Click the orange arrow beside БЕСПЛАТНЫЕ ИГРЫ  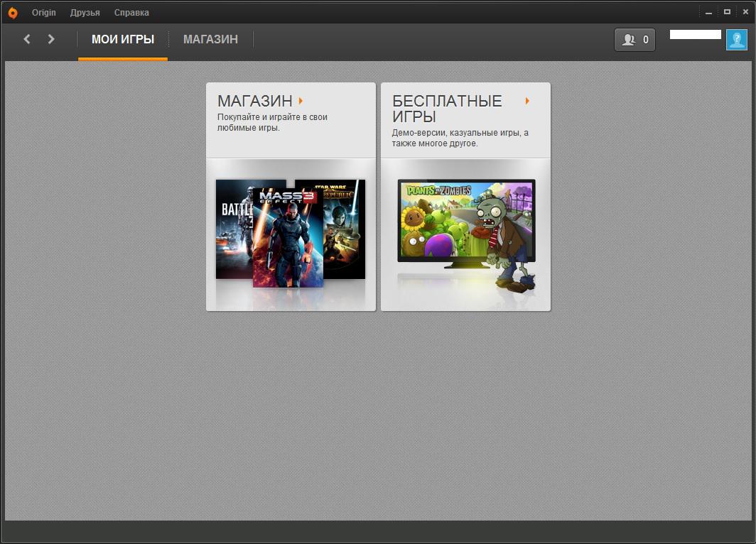click(527, 101)
